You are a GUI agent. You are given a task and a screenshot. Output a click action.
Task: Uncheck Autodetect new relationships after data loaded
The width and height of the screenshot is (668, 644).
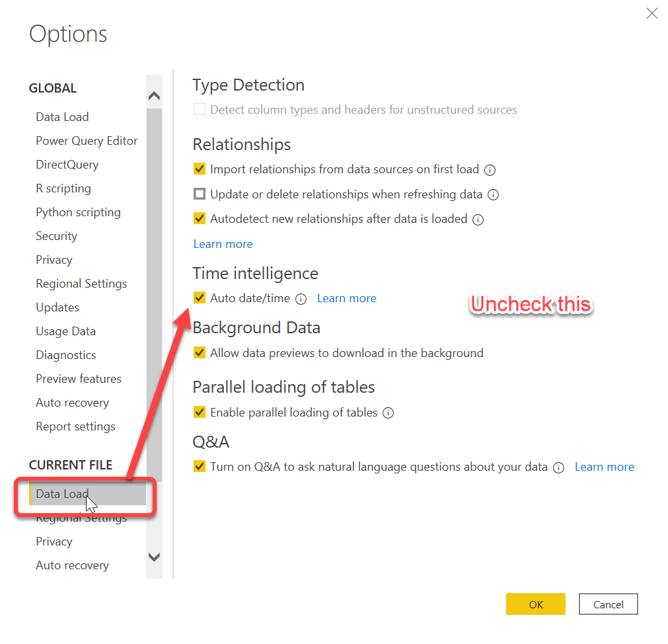pyautogui.click(x=200, y=219)
